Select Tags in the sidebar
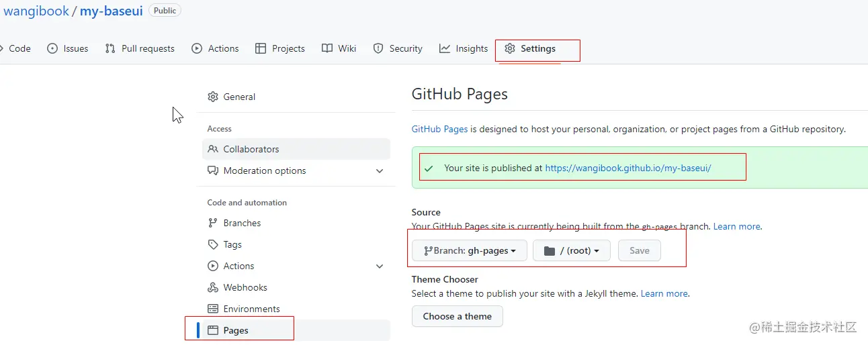Image resolution: width=868 pixels, height=345 pixels. point(296,244)
